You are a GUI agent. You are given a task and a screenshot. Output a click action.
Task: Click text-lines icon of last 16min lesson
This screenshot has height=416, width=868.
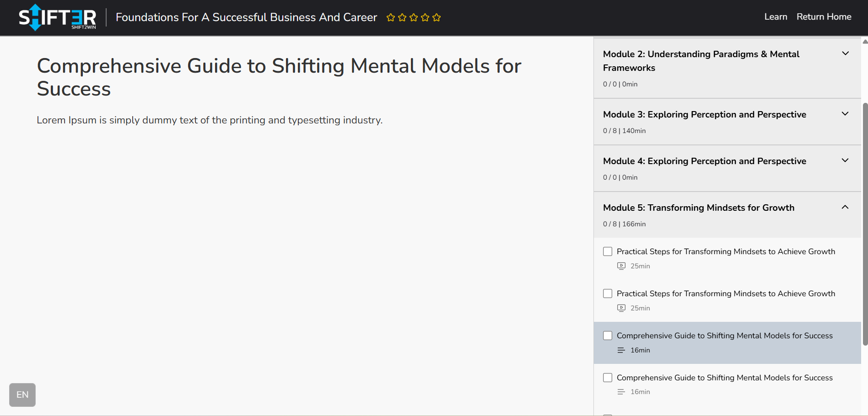click(621, 392)
